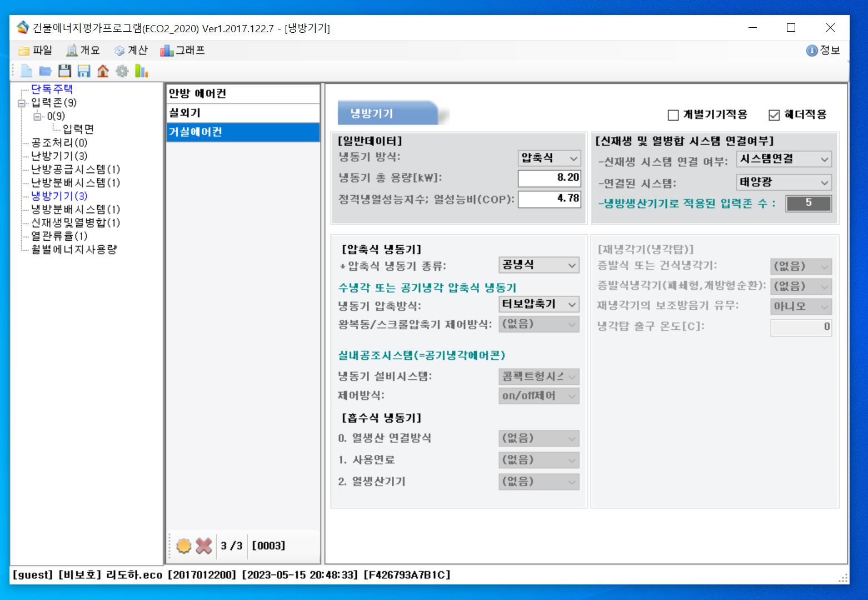
Task: Add new item with the orange badge icon
Action: coord(183,546)
